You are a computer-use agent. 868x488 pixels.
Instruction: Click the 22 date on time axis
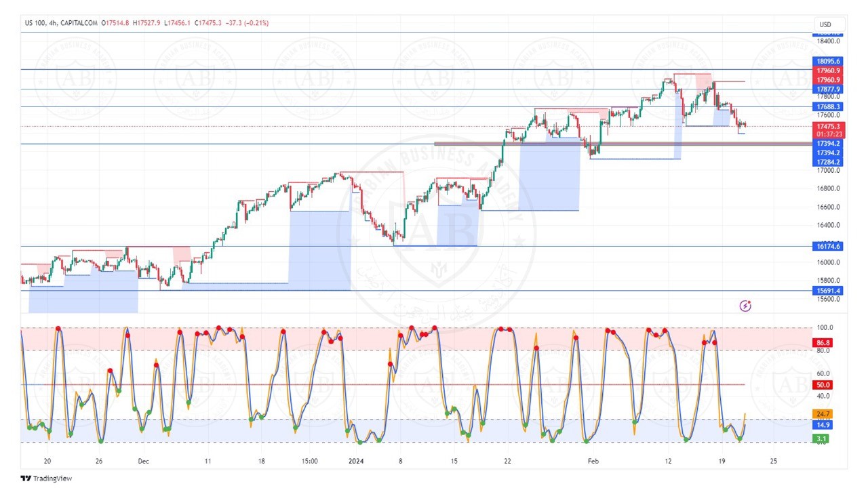coord(507,461)
